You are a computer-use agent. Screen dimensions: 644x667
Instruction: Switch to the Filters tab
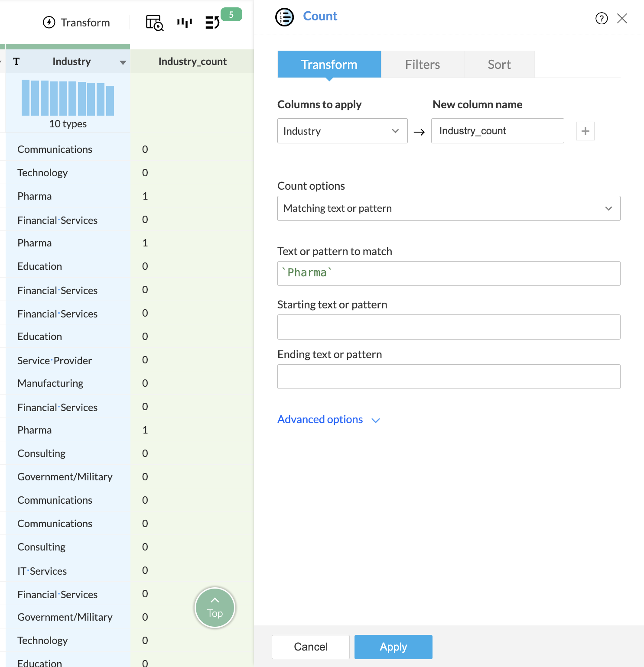pyautogui.click(x=422, y=65)
